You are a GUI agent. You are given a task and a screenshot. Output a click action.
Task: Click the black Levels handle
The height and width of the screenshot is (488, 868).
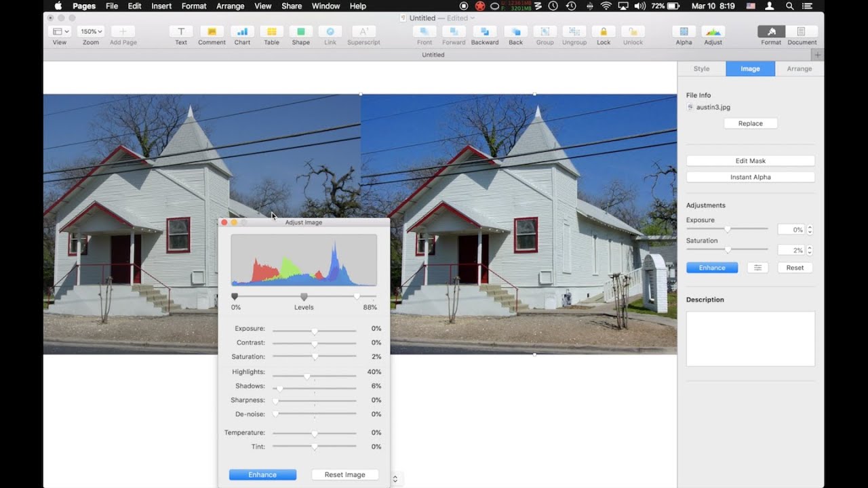(x=235, y=297)
